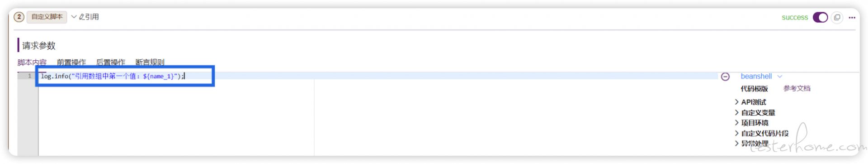The image size is (868, 164).
Task: Switch to the 后置操作 tab
Action: [110, 63]
